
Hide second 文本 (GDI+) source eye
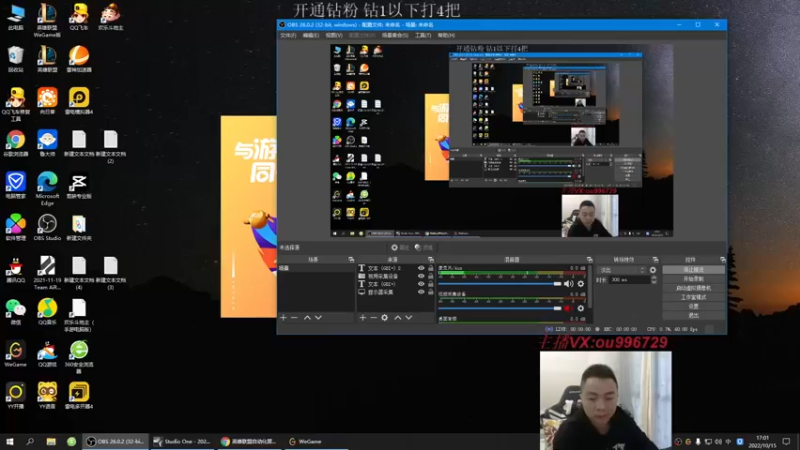coord(421,284)
